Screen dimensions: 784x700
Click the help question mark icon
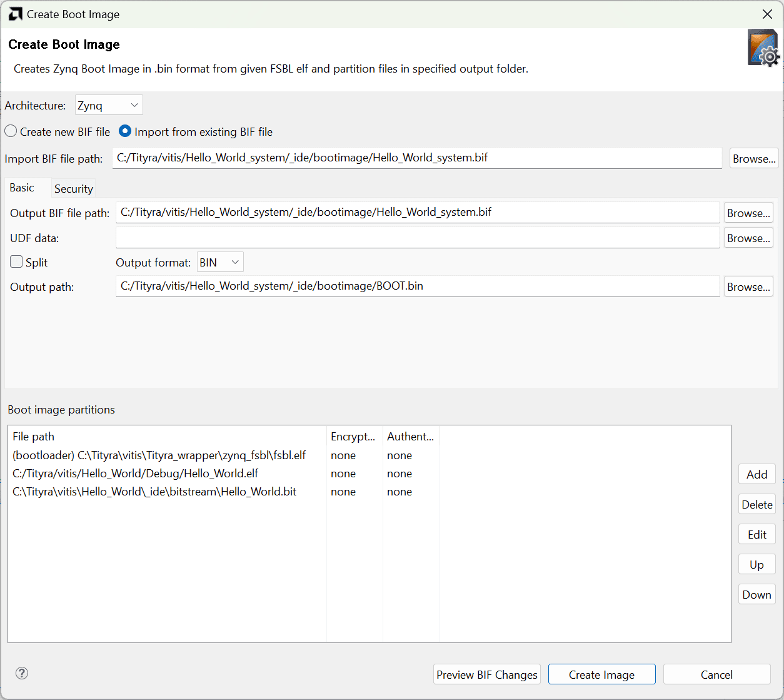[22, 673]
